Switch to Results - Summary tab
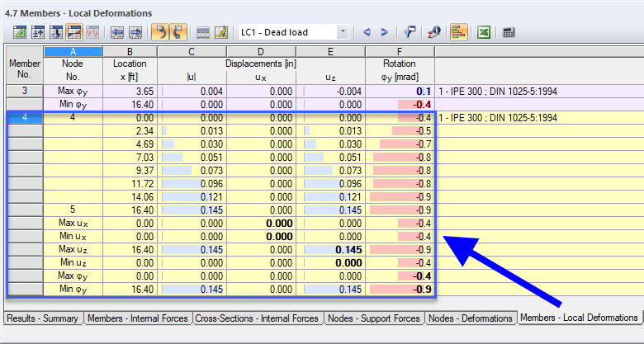The height and width of the screenshot is (344, 644). pos(43,318)
